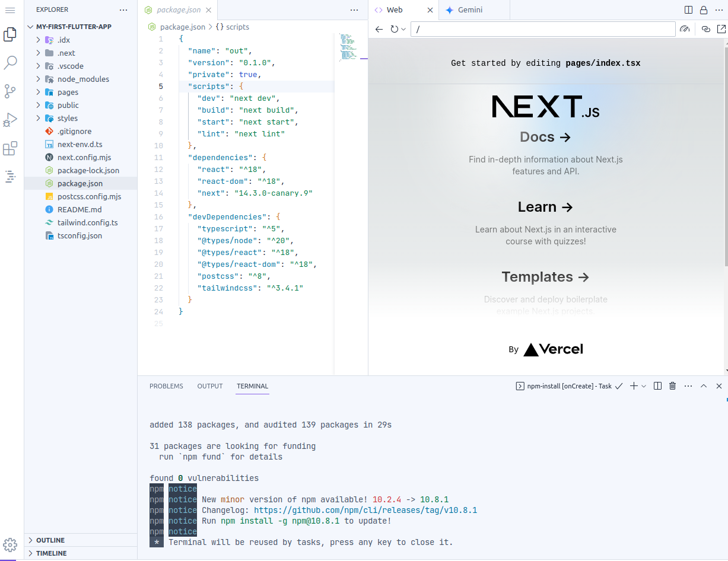This screenshot has width=728, height=561.
Task: Click the preview address bar
Action: (543, 28)
